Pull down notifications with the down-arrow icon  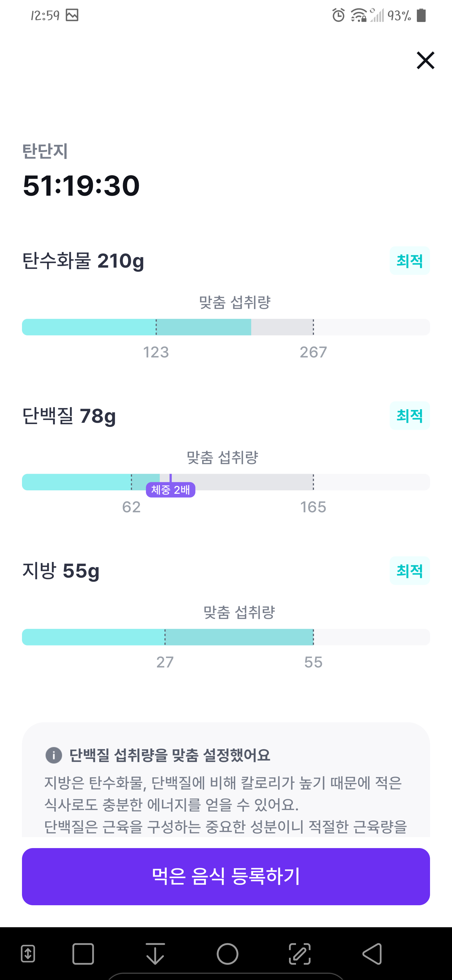[155, 954]
